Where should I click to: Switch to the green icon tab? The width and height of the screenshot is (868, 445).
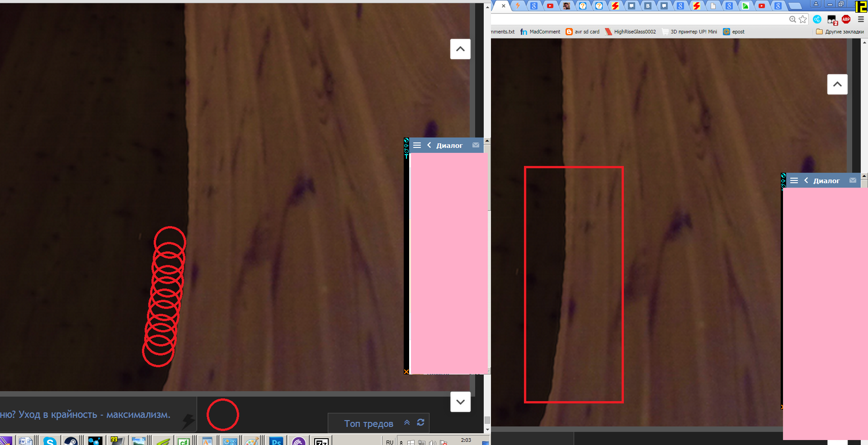click(x=745, y=6)
